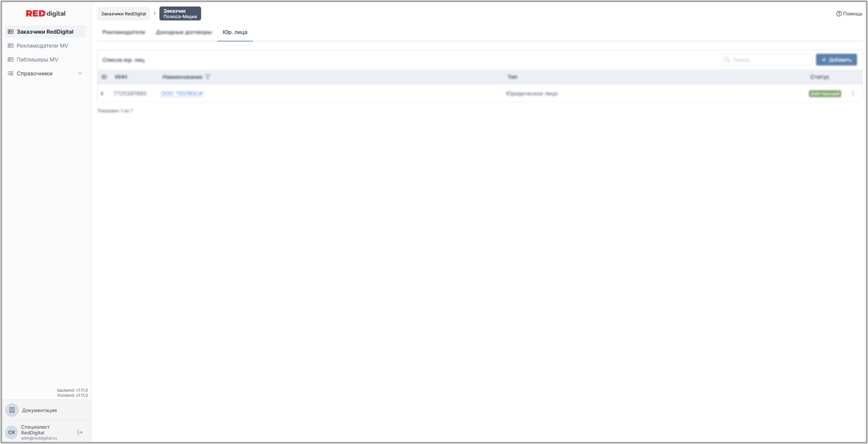Click the logout arrow icon
The height and width of the screenshot is (444, 868).
(x=80, y=432)
